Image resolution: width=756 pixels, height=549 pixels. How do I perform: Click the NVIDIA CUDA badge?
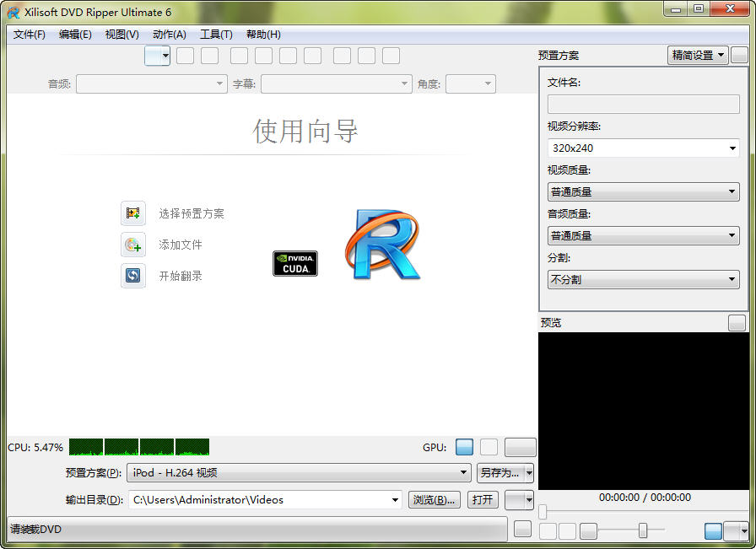coord(295,263)
